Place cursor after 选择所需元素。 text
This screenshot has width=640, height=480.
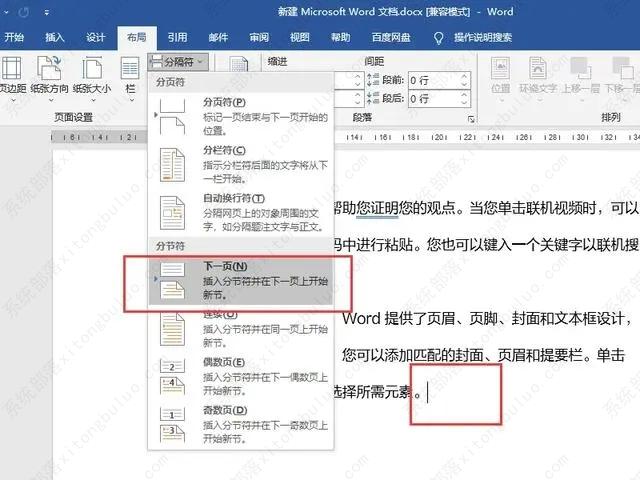pos(427,393)
